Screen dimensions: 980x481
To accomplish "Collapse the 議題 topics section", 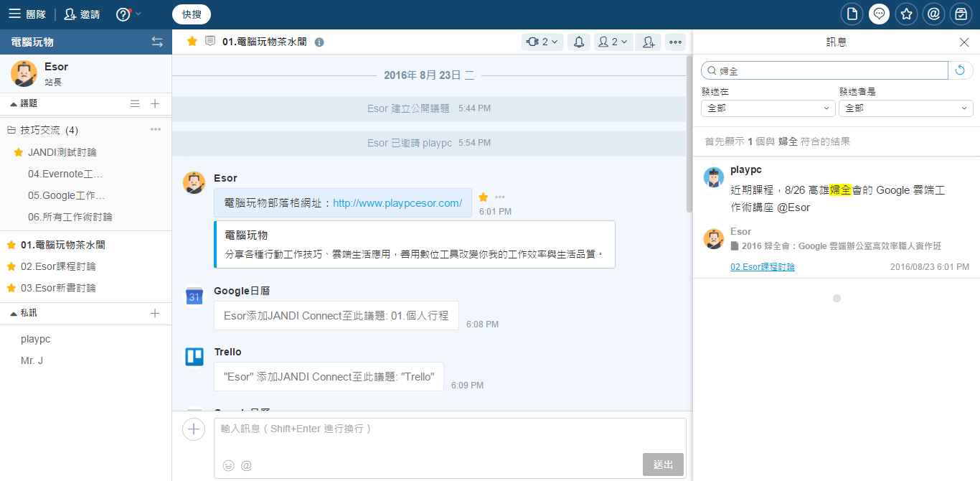I will coord(23,103).
